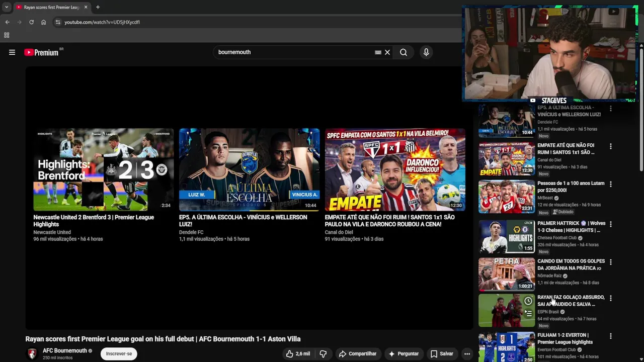View site information icon in address bar
Screen dimensions: 644x362
58,22
